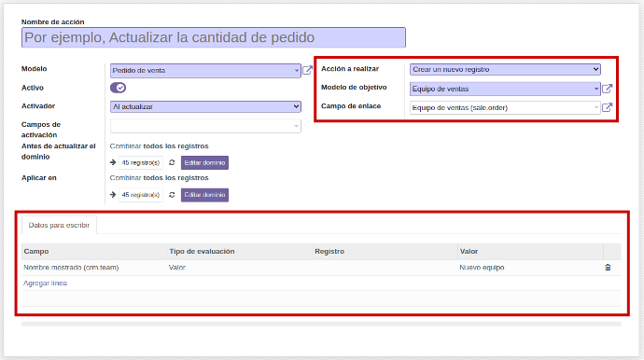Expand the Campos de activación dropdown
Screen dimensions: 644x360
tap(205, 126)
